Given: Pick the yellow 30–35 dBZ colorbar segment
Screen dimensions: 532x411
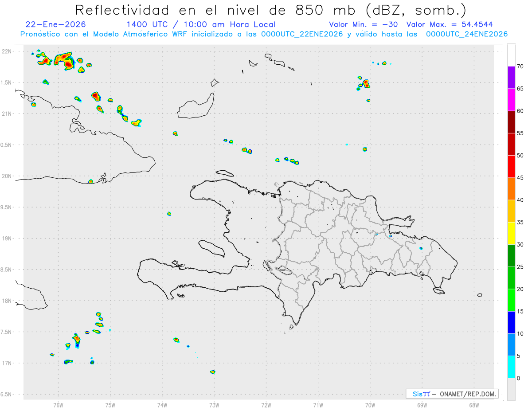Looking at the screenshot, I should [511, 233].
